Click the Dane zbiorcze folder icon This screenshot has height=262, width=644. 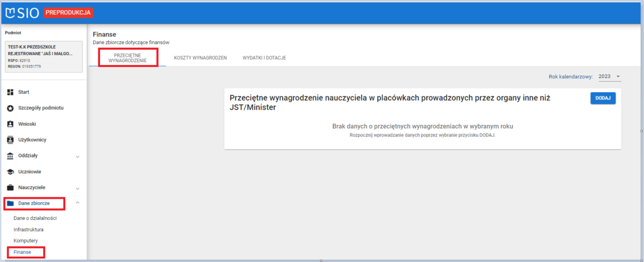coord(11,203)
